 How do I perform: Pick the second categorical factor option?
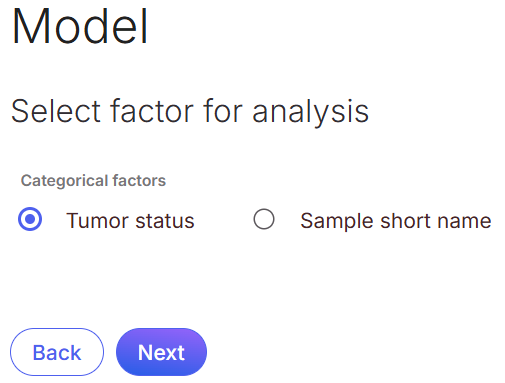(x=264, y=219)
